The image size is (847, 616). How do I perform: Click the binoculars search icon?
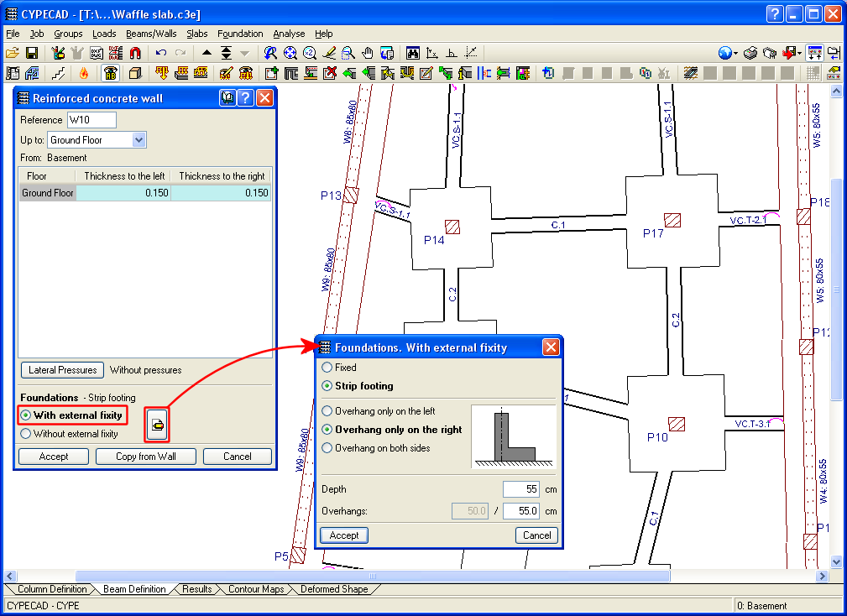413,53
